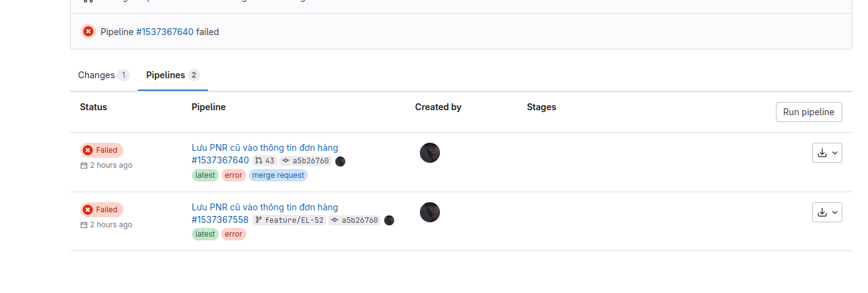Open pipeline ID #1537367640 in table row
The width and height of the screenshot is (868, 293).
221,160
